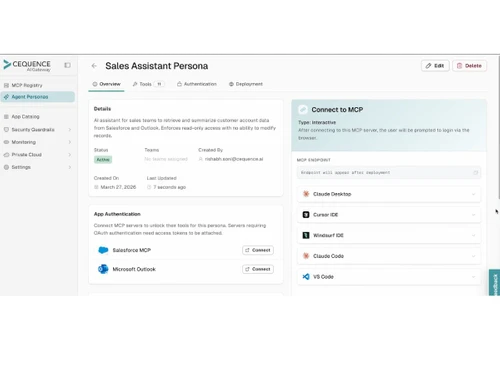Viewport: 500px width, 375px height.
Task: Click the VS Code logo icon
Action: [306, 277]
